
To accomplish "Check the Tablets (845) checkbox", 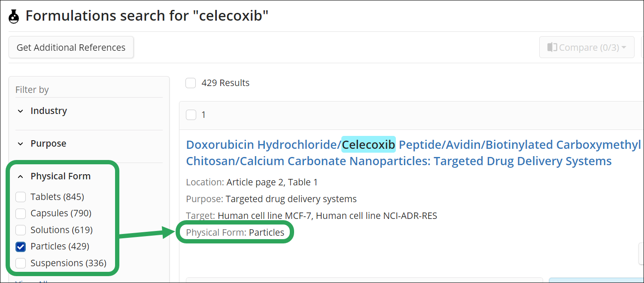I will tap(21, 197).
